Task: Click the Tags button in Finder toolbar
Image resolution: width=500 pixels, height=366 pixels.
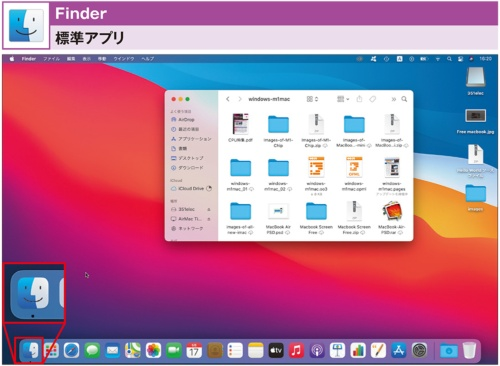Action: [x=373, y=99]
